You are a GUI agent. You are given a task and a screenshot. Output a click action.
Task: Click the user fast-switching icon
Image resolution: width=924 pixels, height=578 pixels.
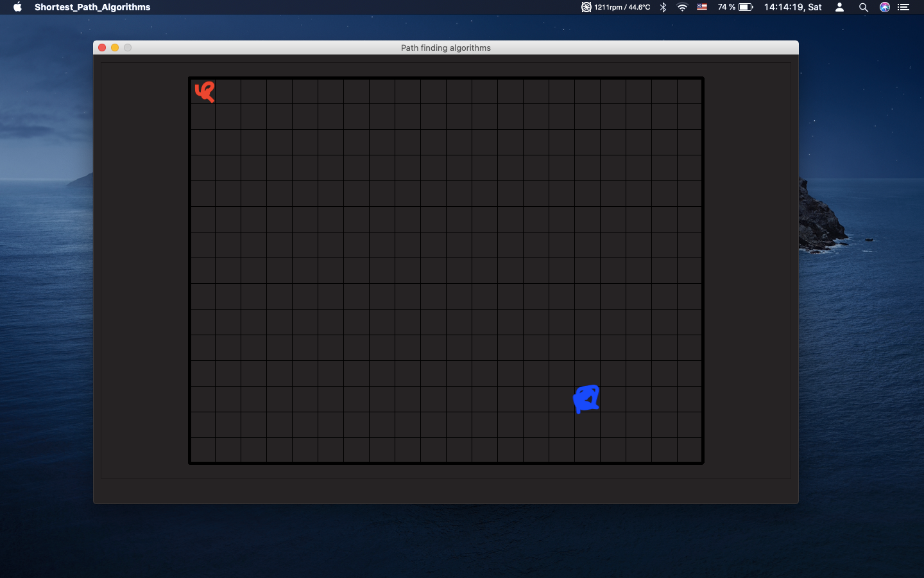(839, 7)
